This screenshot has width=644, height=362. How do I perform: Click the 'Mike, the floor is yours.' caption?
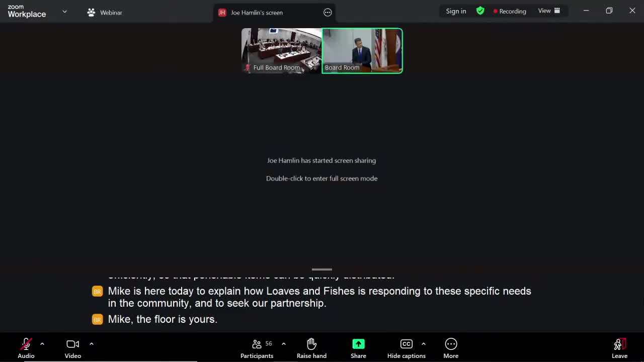click(163, 319)
